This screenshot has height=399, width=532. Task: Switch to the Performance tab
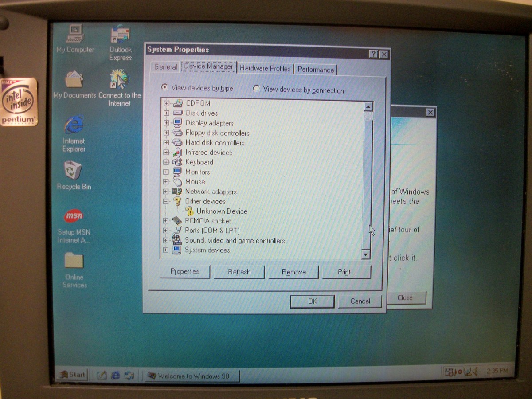coord(316,70)
